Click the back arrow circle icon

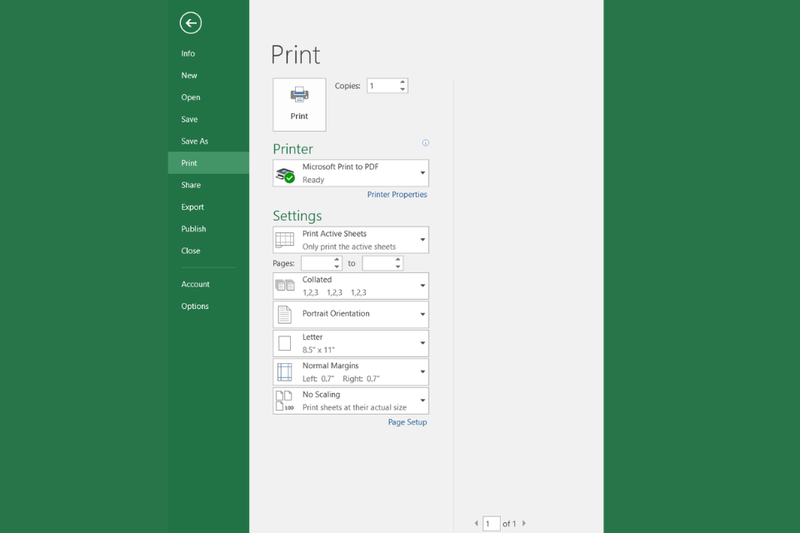tap(190, 22)
